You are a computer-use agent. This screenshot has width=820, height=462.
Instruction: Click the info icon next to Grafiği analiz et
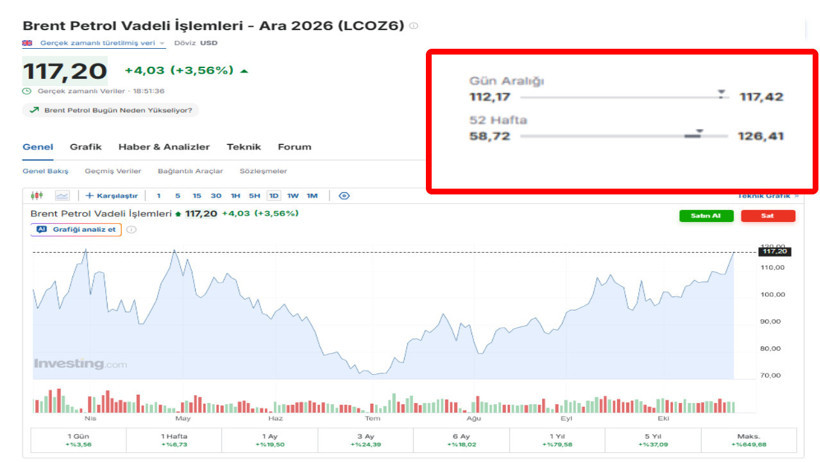click(132, 230)
